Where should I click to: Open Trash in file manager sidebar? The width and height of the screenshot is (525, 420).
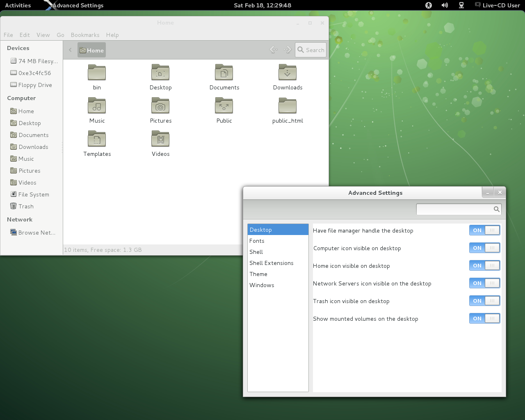click(x=22, y=206)
